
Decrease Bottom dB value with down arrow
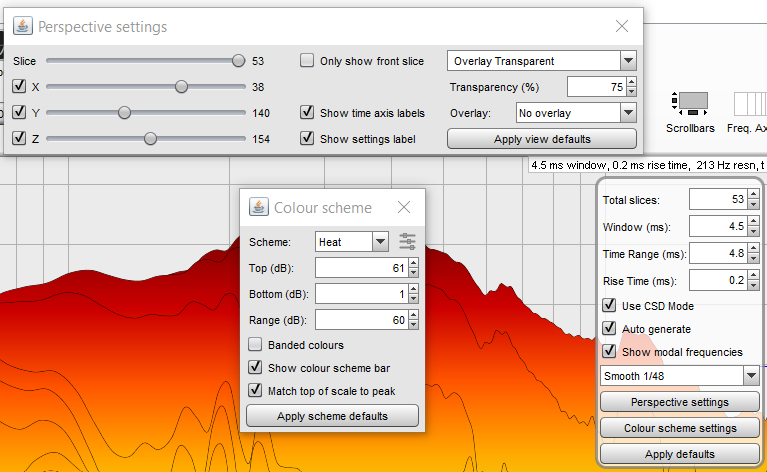click(x=414, y=298)
